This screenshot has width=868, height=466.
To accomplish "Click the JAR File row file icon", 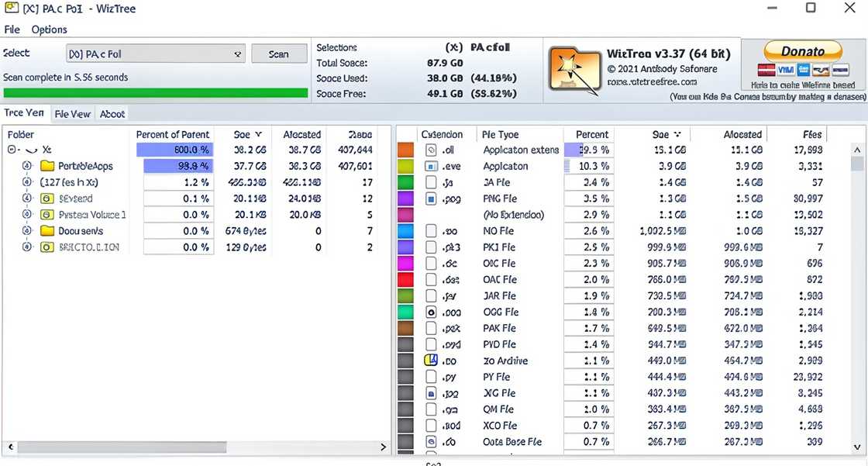I will [431, 295].
